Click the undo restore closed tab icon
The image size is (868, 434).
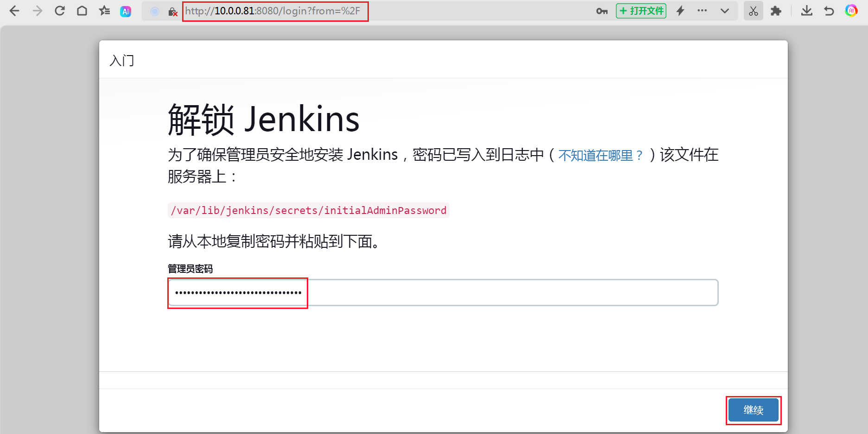829,11
